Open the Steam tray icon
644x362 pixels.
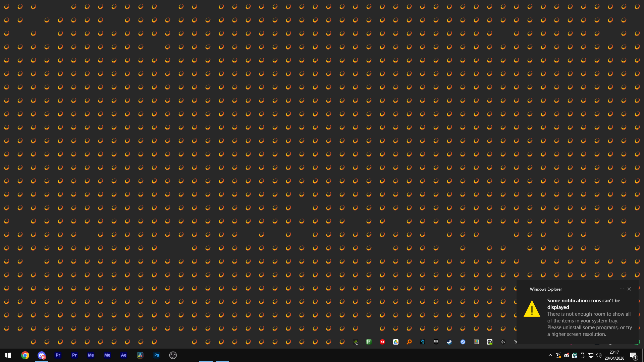click(x=449, y=342)
